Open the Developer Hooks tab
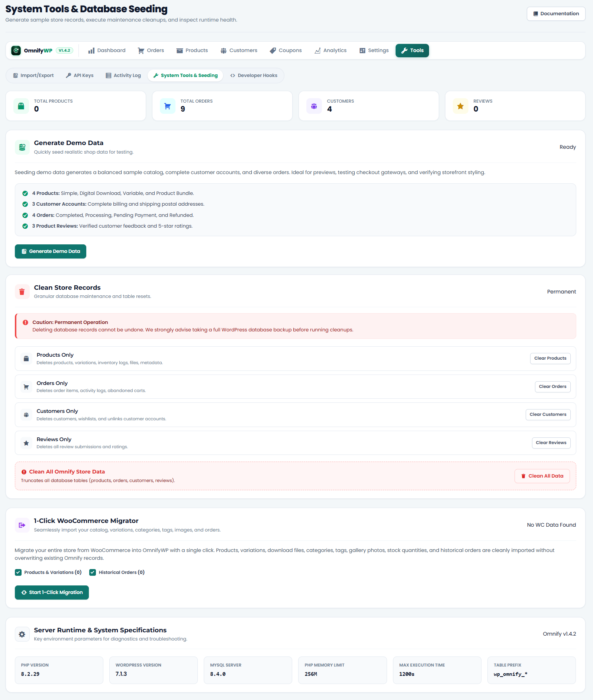Viewport: 593px width, 700px height. 254,76
